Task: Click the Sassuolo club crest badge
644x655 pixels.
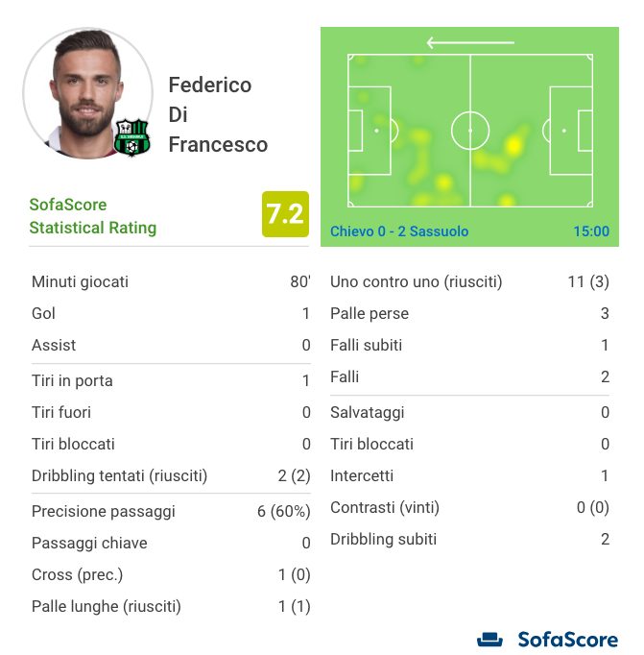Action: point(131,137)
